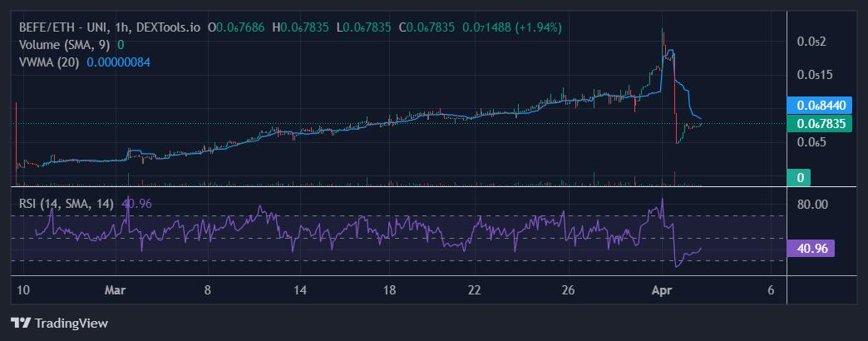Select the Volume (SMA, 9) indicator legend

65,45
